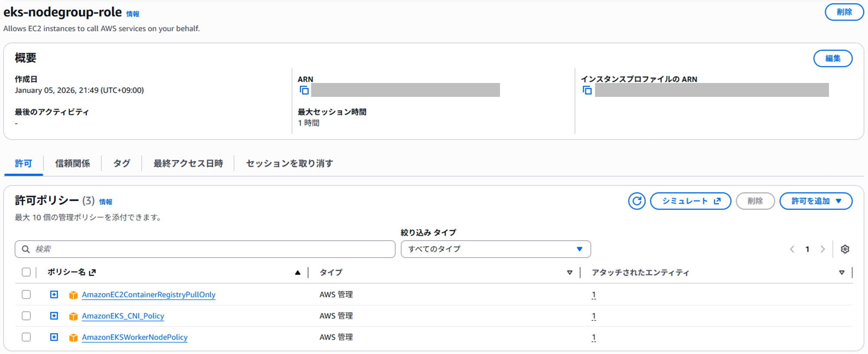Check the AmazonEC2ContainerRegistryPullOnly row checkbox
The width and height of the screenshot is (868, 354).
[x=26, y=294]
